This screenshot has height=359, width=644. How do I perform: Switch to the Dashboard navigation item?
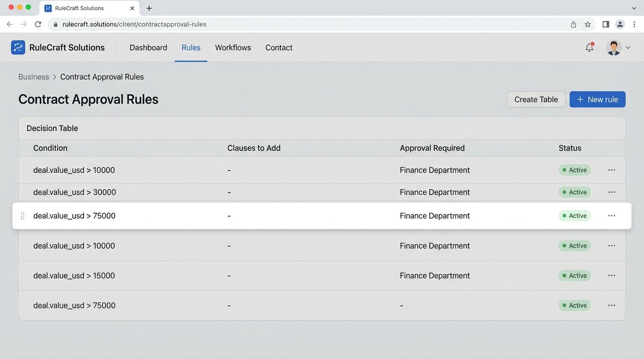pos(148,47)
